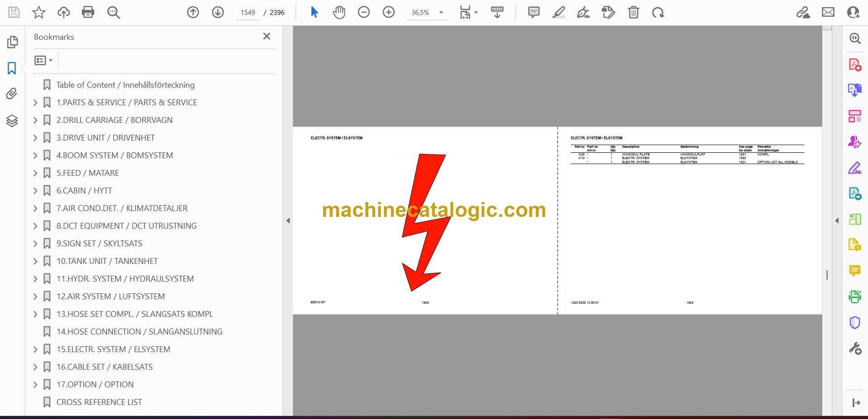Screen dimensions: 868x419
Task: Open the share with others user icon
Action: 853,12
